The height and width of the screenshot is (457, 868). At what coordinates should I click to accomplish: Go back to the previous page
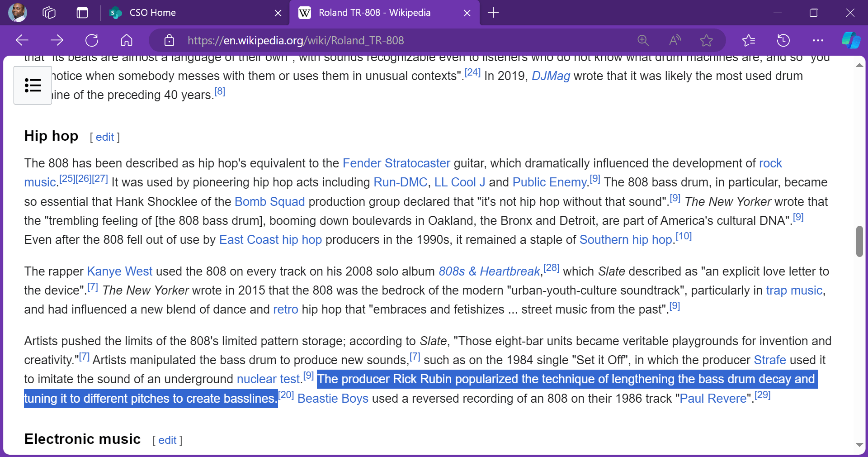coord(22,40)
